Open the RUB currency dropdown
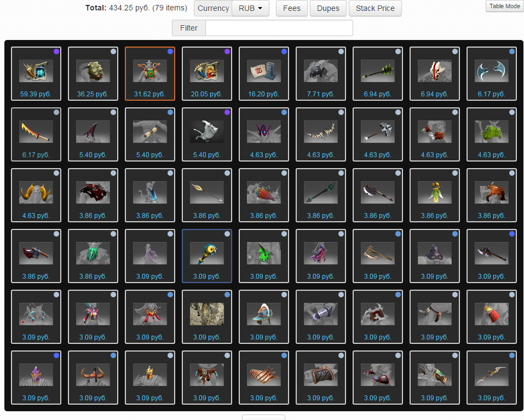The image size is (524, 420). pos(250,8)
